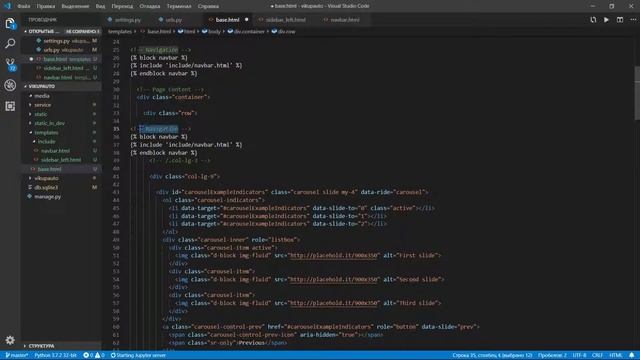Open the Отладка menu
The image size is (640, 360).
[150, 6]
